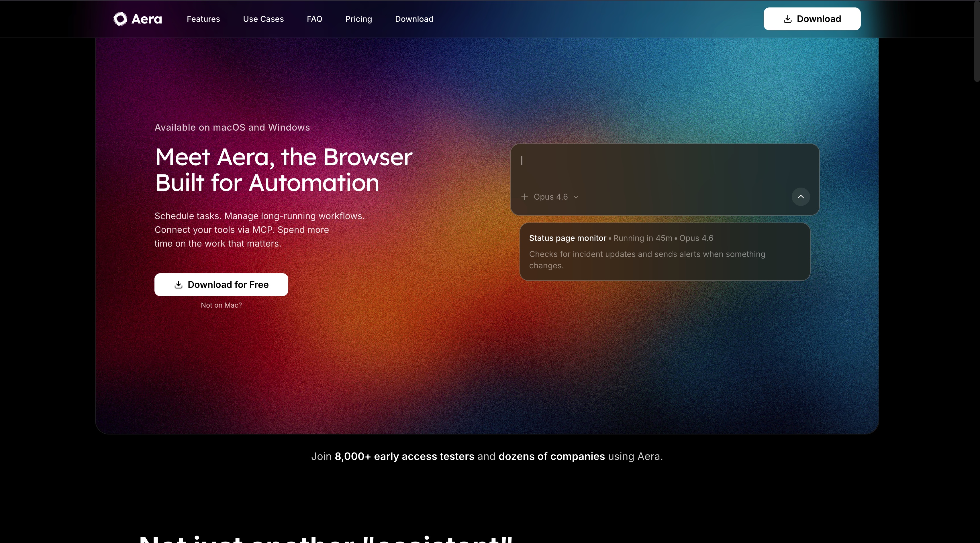Expand the chevron next to Opus 4.6
980x543 pixels.
click(576, 197)
